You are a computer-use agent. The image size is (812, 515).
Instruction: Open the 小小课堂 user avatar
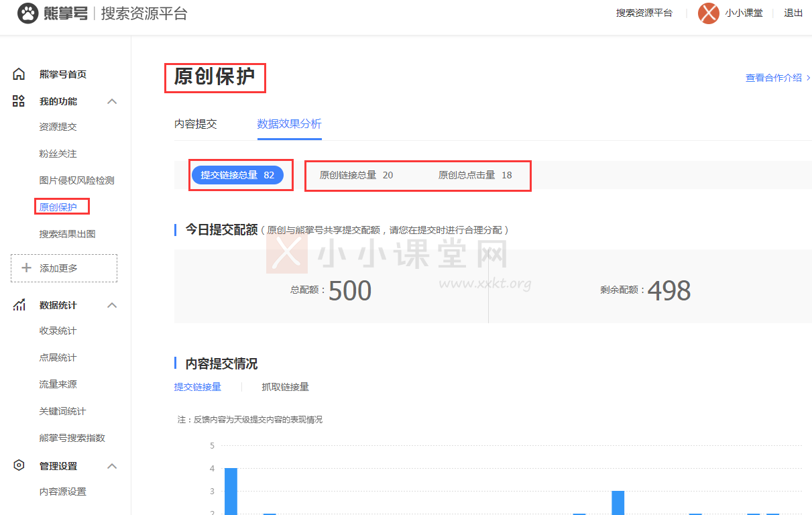pos(708,13)
